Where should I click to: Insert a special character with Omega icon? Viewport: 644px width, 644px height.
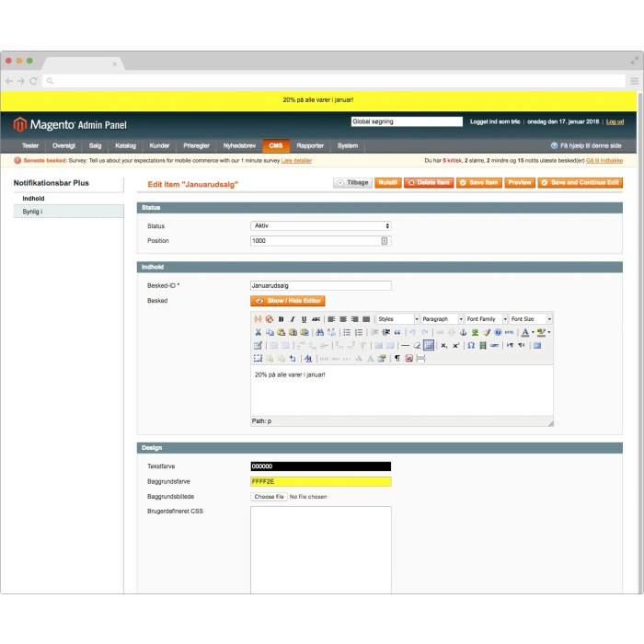tap(471, 345)
